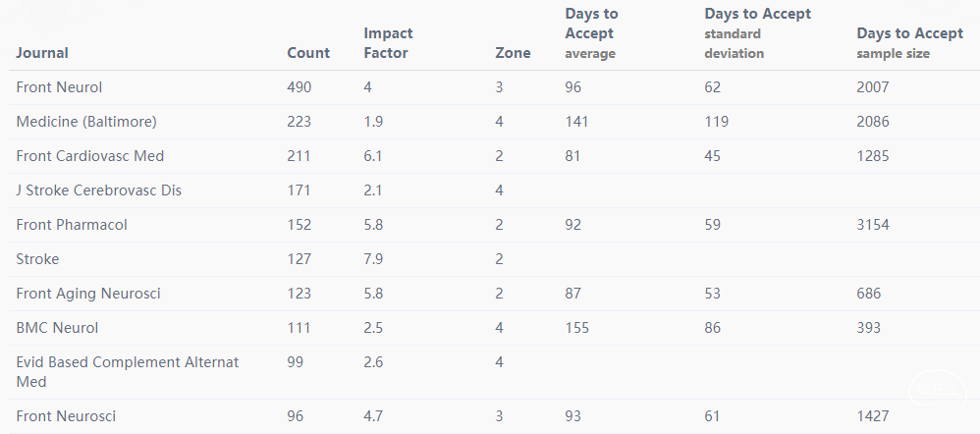
Task: Open Front Cardiovasc Med journal
Action: click(x=89, y=156)
